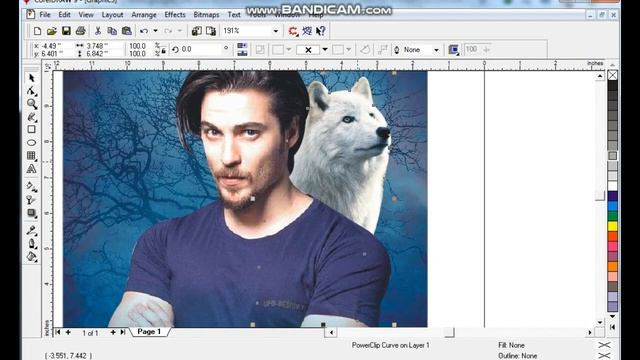Click the vertical scroll down arrow
The image size is (640, 360).
[x=600, y=322]
